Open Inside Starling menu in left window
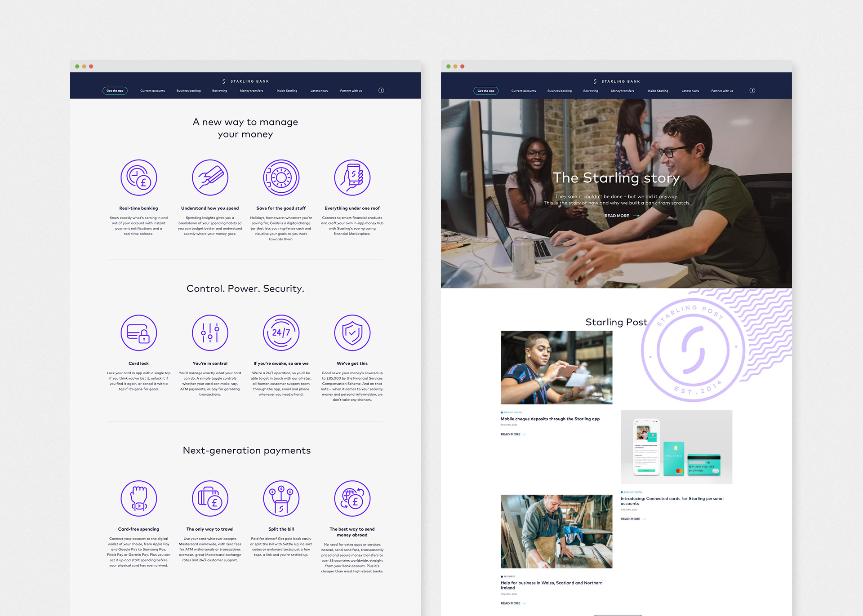The height and width of the screenshot is (616, 863). (x=287, y=91)
